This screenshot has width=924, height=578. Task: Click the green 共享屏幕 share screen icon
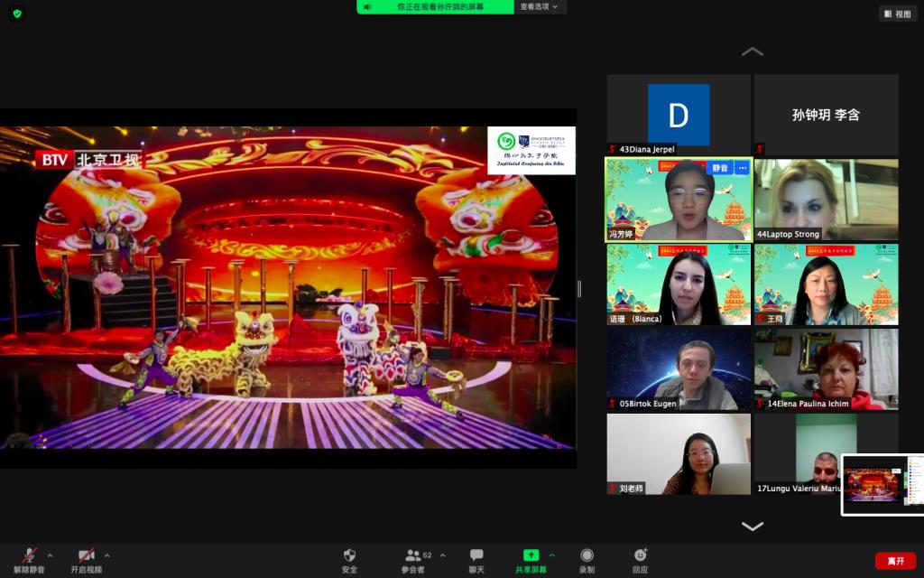531,555
